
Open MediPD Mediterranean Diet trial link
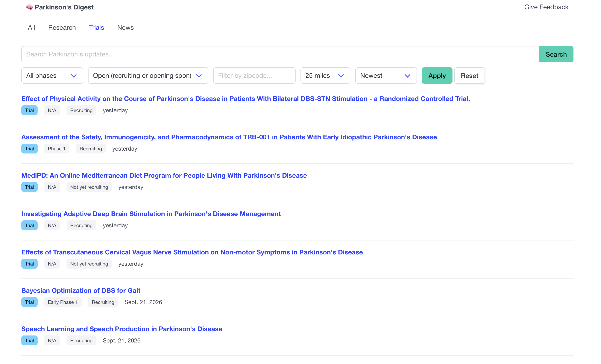click(164, 175)
